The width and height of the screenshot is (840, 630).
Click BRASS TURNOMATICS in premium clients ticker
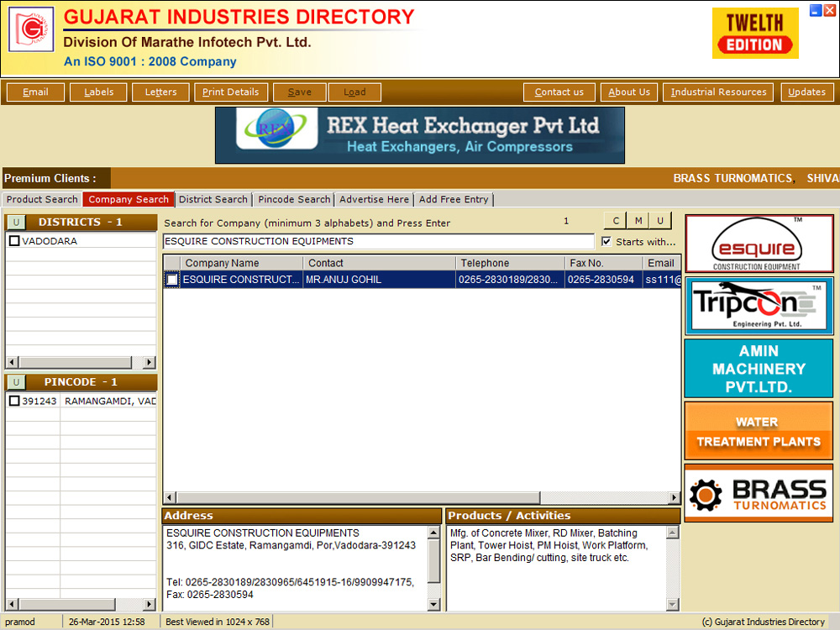point(732,178)
